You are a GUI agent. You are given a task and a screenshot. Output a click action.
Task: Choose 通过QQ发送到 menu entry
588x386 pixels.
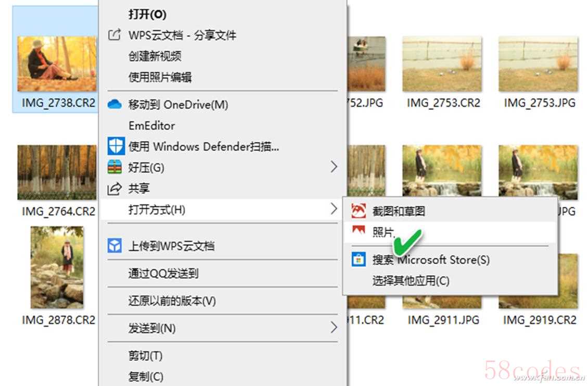coord(163,273)
